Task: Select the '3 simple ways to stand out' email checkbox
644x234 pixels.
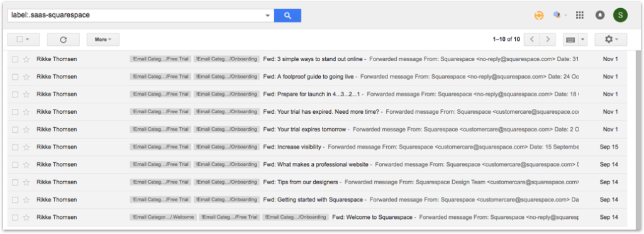Action: pyautogui.click(x=15, y=59)
